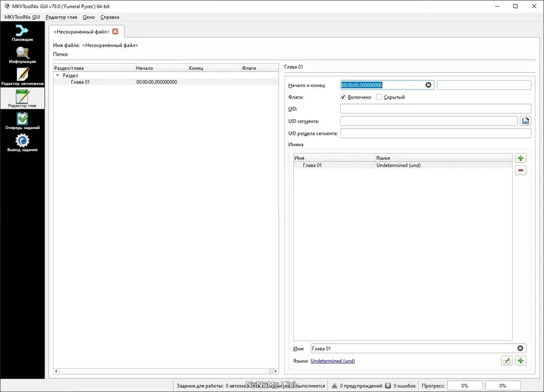Add a new name with the green plus icon
The width and height of the screenshot is (544, 392).
coord(520,158)
